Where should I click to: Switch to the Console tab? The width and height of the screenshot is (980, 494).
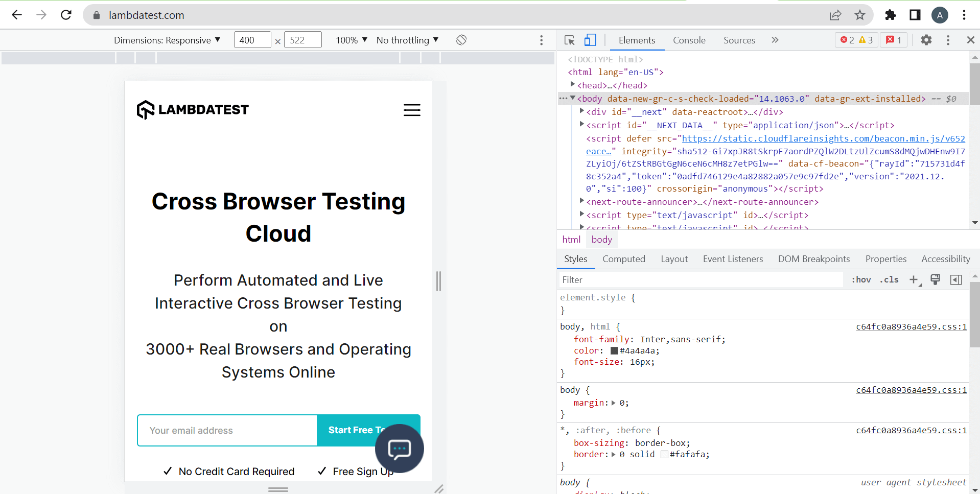(x=689, y=40)
